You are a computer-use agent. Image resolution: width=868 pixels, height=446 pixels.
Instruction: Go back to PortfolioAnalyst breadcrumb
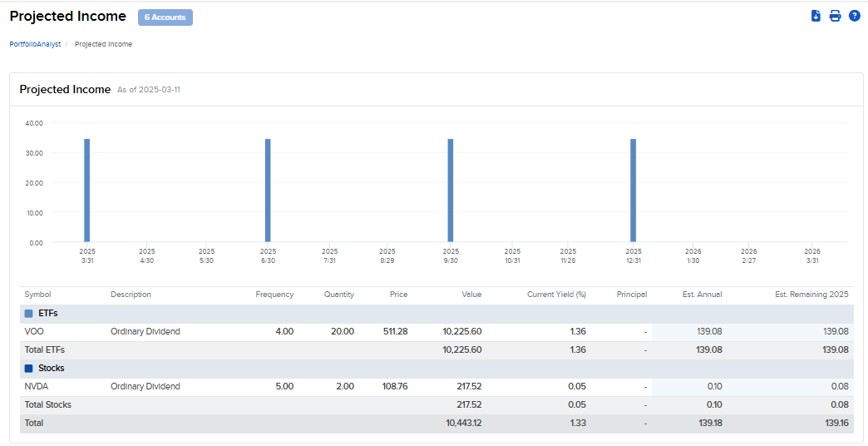coord(35,44)
